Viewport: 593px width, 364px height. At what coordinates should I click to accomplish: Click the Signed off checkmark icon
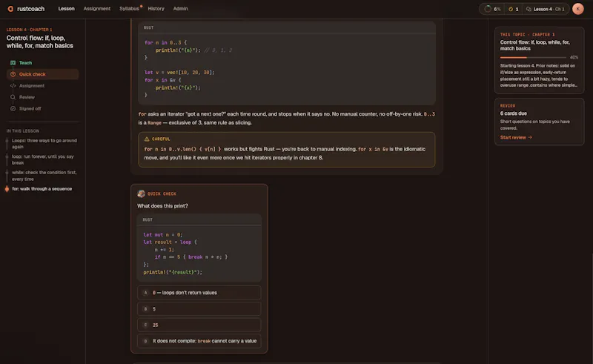(x=13, y=108)
